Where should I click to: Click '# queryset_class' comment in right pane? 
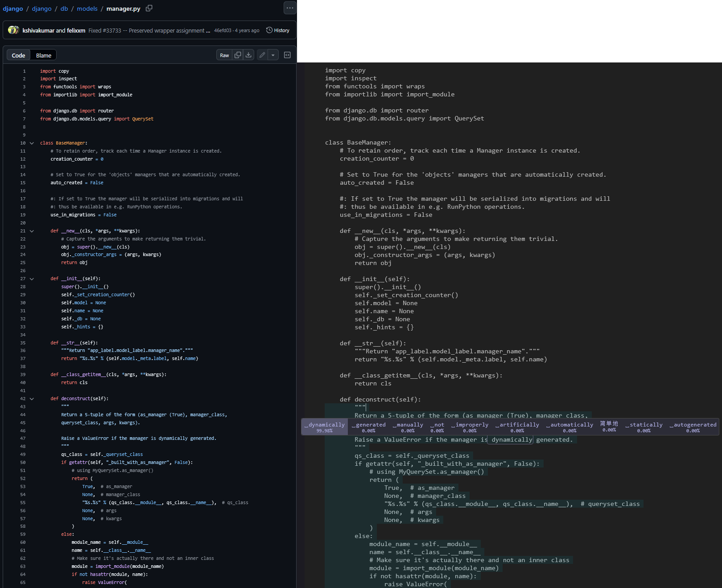(610, 504)
